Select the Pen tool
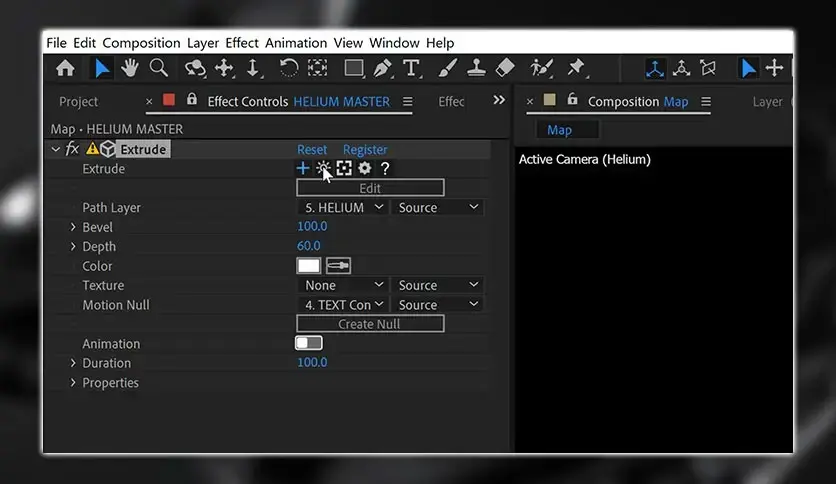Image resolution: width=836 pixels, height=484 pixels. click(382, 68)
